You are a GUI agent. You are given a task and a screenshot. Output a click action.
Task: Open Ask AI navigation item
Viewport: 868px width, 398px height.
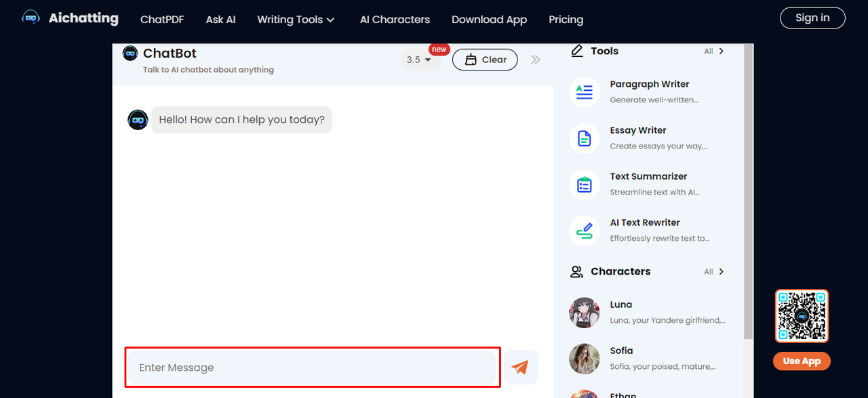tap(220, 20)
